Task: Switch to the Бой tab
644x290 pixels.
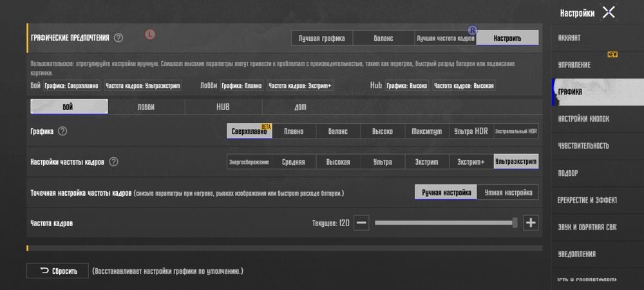Action: point(69,107)
